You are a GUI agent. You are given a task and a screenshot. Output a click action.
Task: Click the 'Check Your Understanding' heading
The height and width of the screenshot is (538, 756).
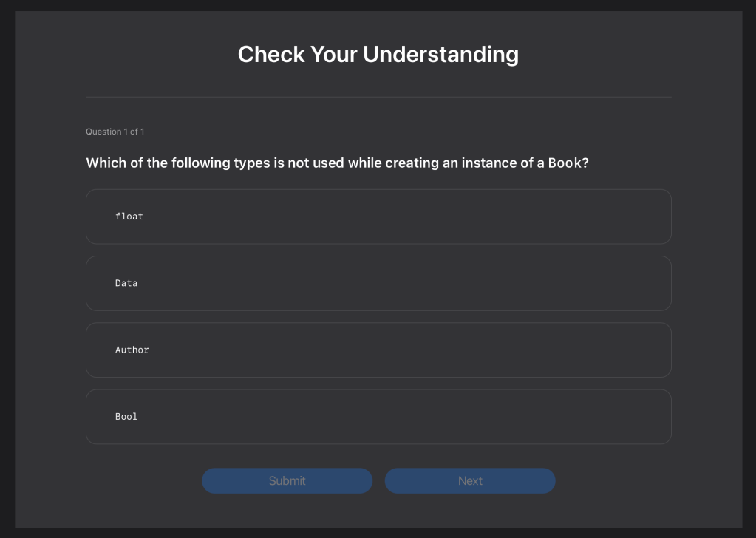click(378, 54)
